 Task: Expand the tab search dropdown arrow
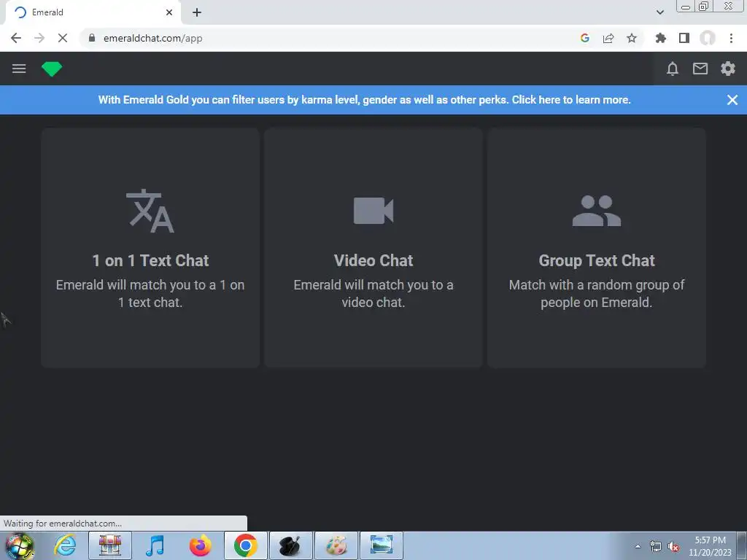pos(659,12)
